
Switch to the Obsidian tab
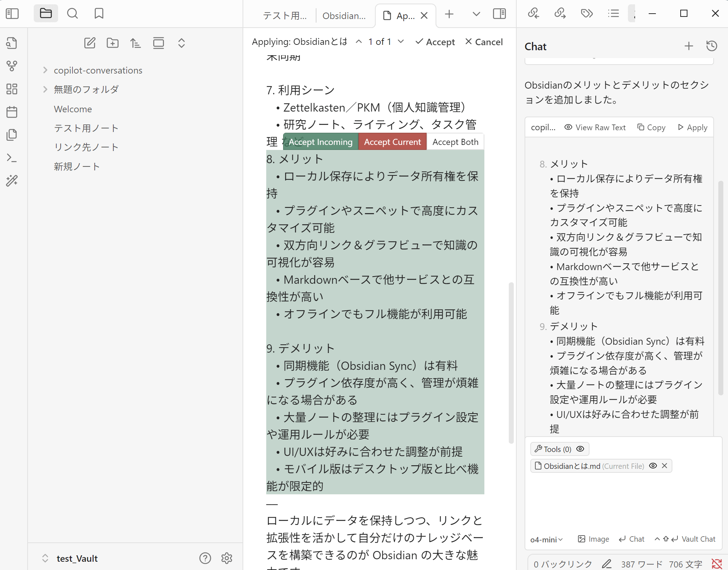click(344, 15)
